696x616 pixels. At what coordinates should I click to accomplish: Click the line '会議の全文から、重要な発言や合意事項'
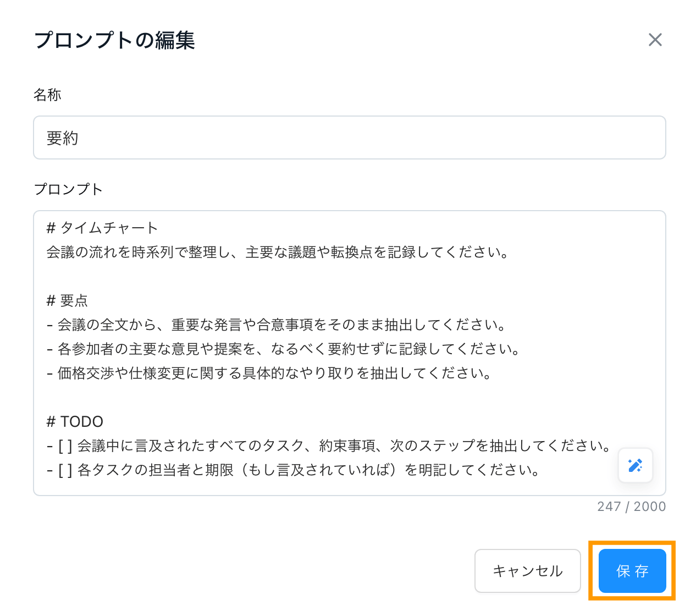click(x=276, y=324)
